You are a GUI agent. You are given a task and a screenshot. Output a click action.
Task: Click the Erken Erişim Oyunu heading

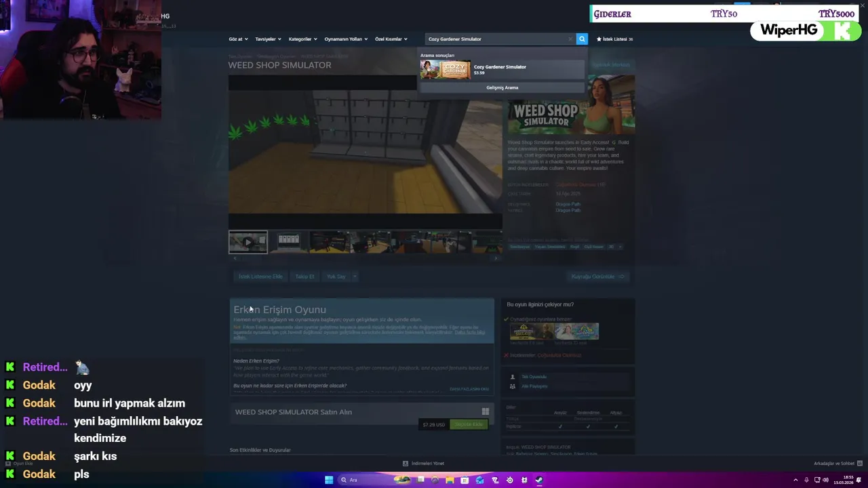(279, 310)
